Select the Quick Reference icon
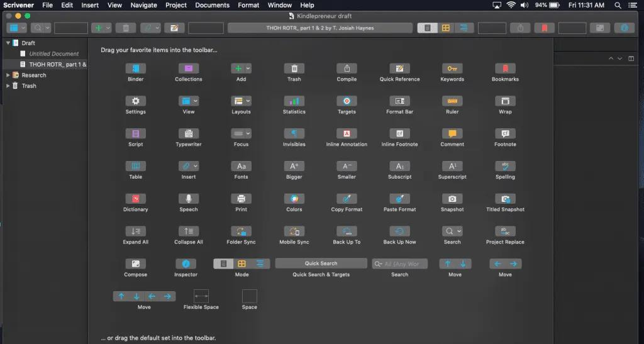Image resolution: width=644 pixels, height=344 pixels. click(399, 69)
